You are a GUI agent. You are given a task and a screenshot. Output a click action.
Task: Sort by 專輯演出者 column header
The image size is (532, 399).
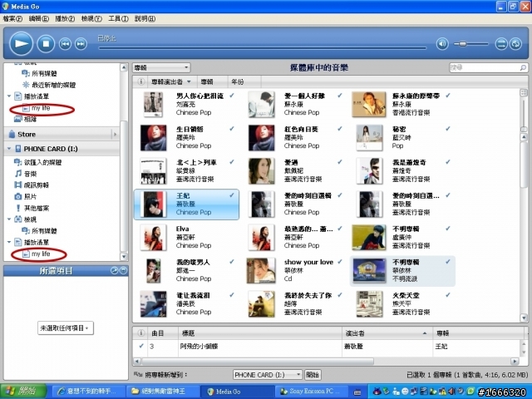click(x=171, y=81)
